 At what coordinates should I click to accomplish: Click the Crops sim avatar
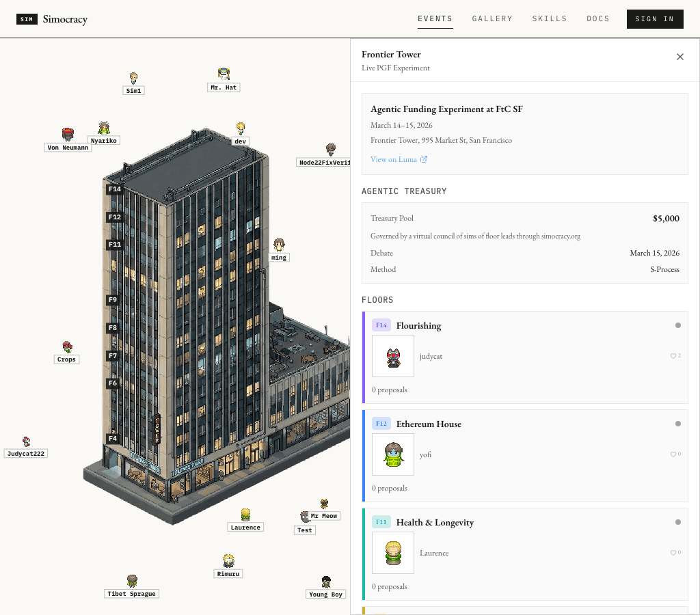[67, 347]
